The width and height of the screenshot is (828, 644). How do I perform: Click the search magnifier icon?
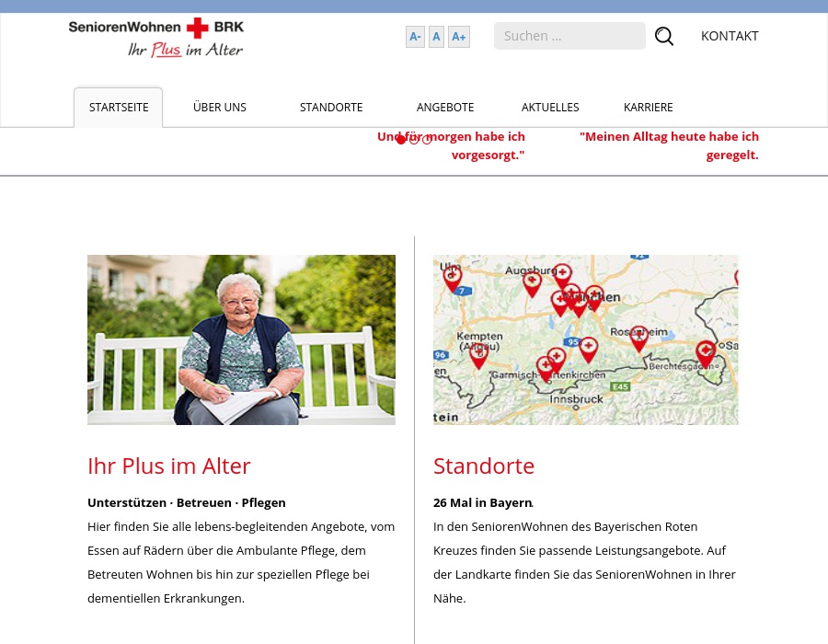coord(663,36)
